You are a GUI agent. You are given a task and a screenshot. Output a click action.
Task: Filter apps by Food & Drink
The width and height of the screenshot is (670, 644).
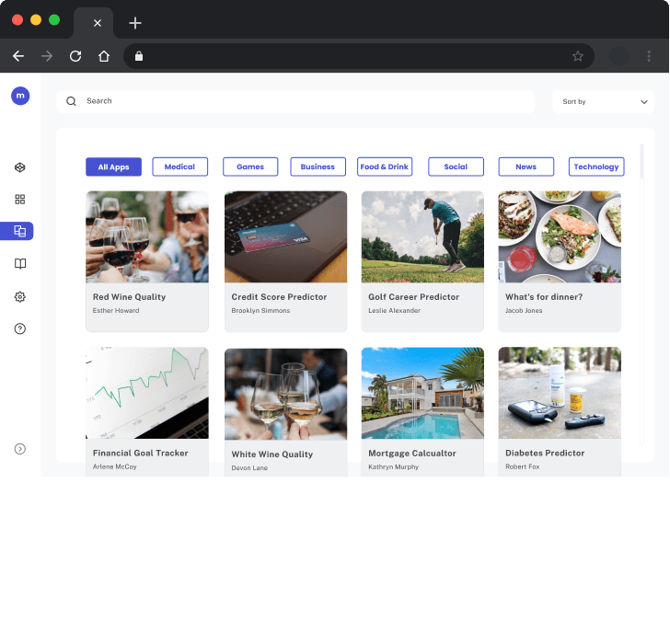click(385, 167)
